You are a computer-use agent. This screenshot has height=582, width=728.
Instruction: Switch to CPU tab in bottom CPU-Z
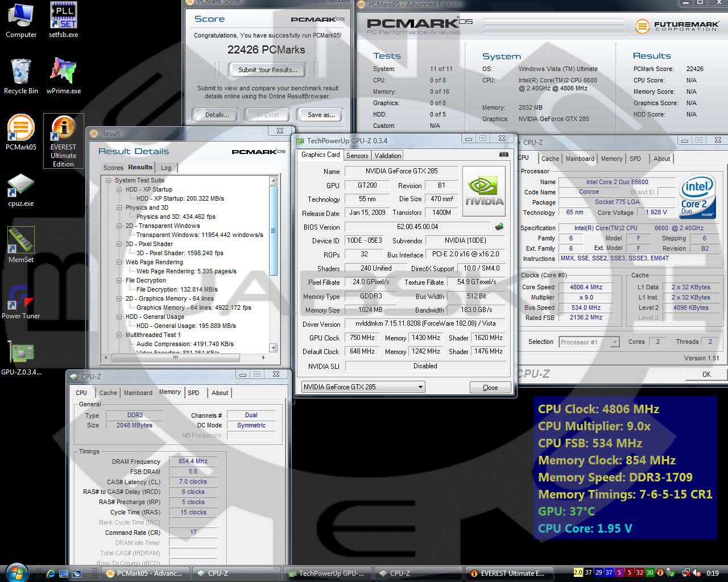(x=81, y=393)
